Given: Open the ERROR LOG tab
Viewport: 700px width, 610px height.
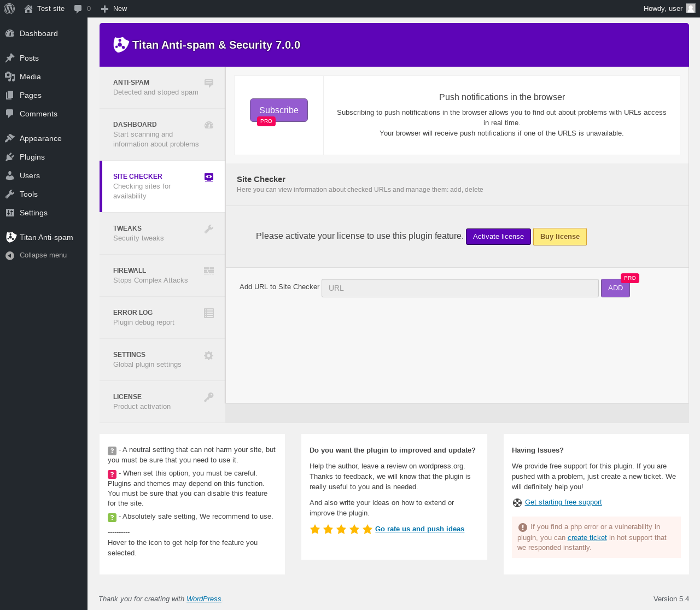Looking at the screenshot, I should tap(162, 318).
